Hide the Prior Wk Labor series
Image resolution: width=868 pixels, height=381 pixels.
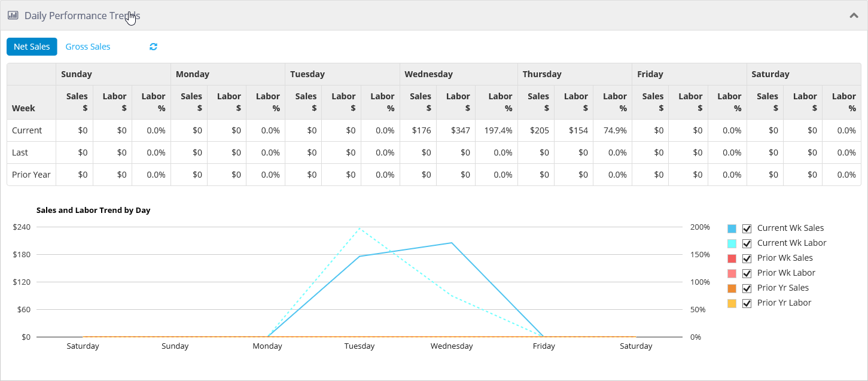pyautogui.click(x=747, y=273)
